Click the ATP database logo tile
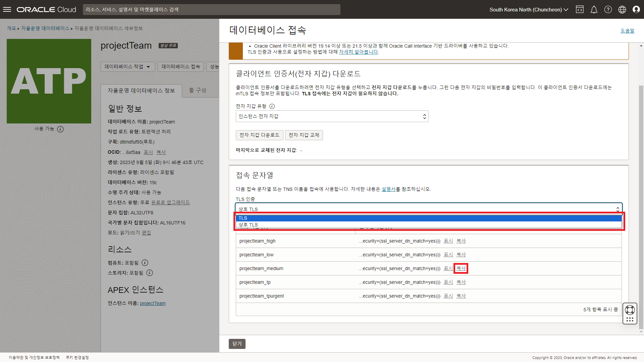644x362 pixels. tap(49, 81)
